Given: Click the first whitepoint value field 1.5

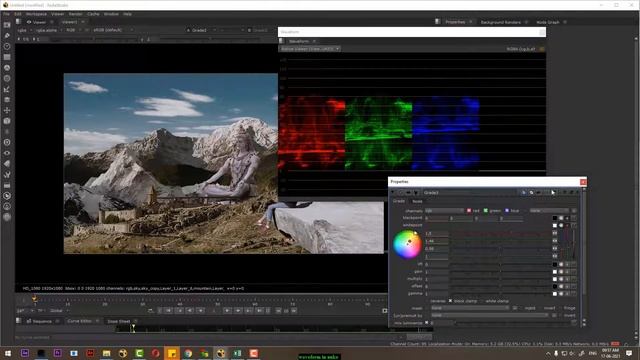Looking at the screenshot, I should click(436, 233).
